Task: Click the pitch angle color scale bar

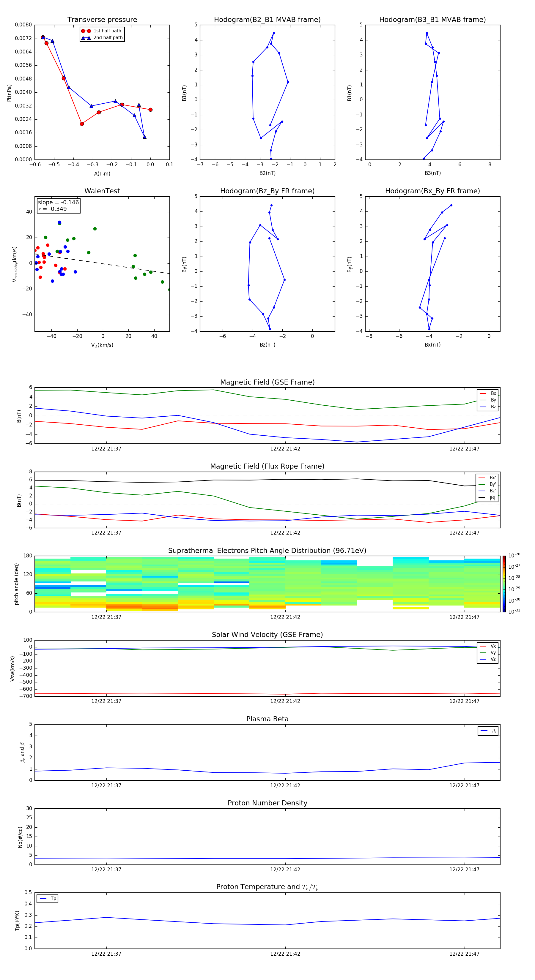Action: point(504,584)
